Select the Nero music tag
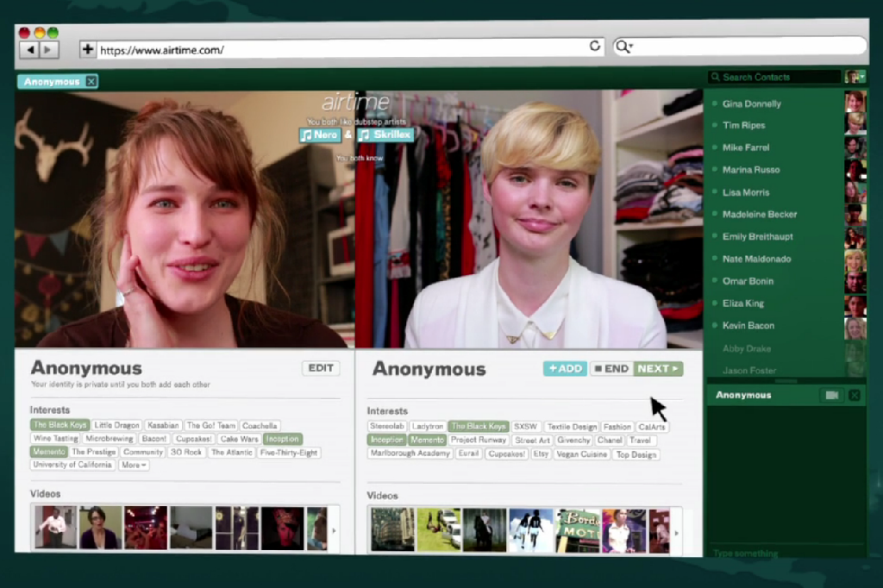Image resolution: width=883 pixels, height=588 pixels. coord(320,135)
